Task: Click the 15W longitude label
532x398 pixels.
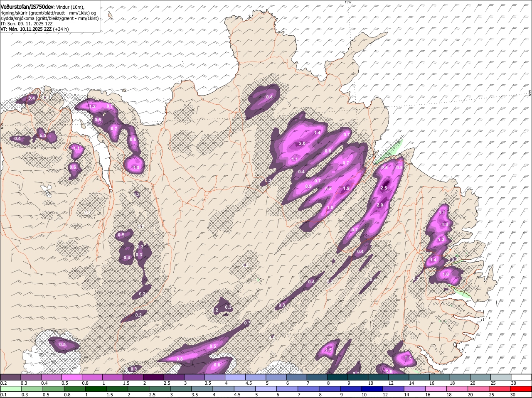Action: pos(348,2)
